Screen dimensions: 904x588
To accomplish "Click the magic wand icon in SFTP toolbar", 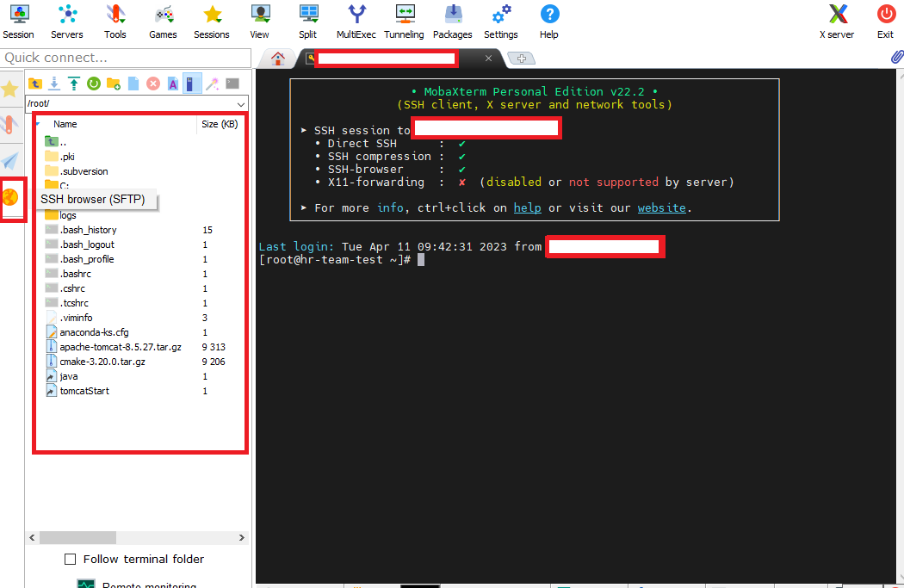I will point(212,84).
